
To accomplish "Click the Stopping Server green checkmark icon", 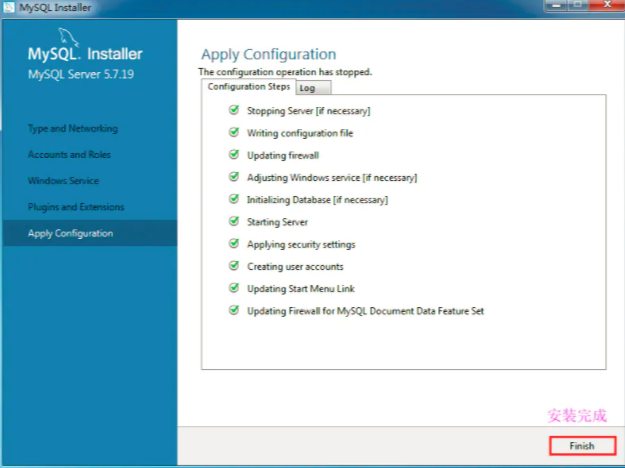I will click(x=234, y=110).
